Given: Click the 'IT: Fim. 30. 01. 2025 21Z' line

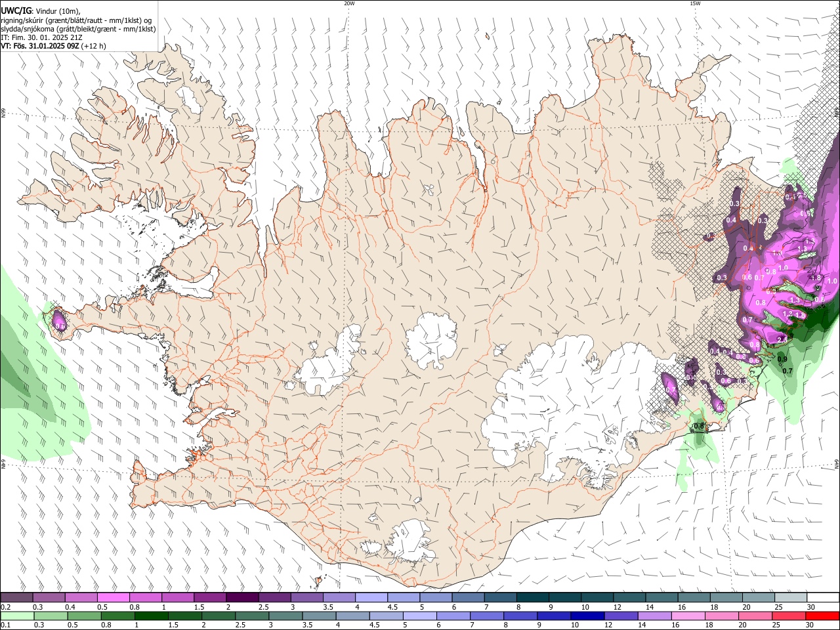Looking at the screenshot, I should (41, 37).
